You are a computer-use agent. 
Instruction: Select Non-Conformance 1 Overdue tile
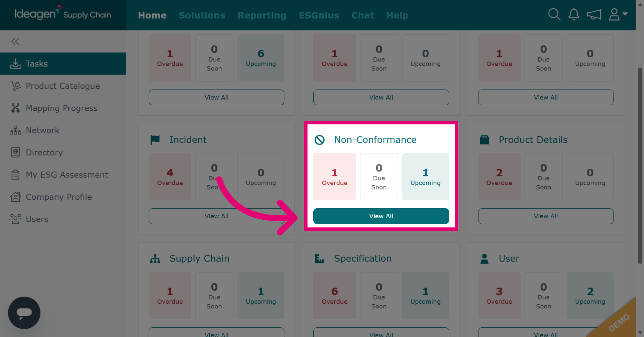coord(334,177)
